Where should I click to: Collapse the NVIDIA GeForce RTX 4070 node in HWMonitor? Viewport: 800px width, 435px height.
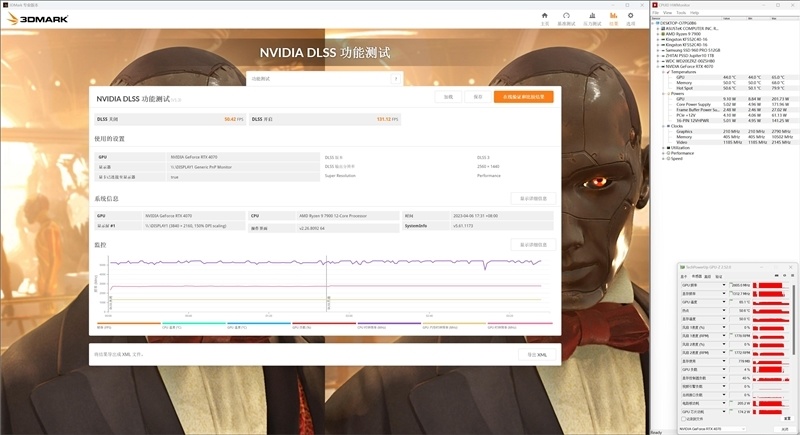pos(658,66)
